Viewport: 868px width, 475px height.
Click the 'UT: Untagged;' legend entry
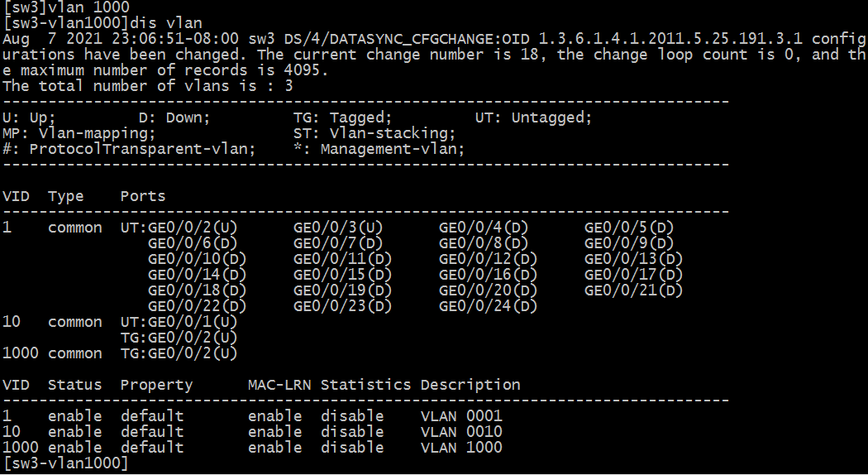click(x=533, y=118)
